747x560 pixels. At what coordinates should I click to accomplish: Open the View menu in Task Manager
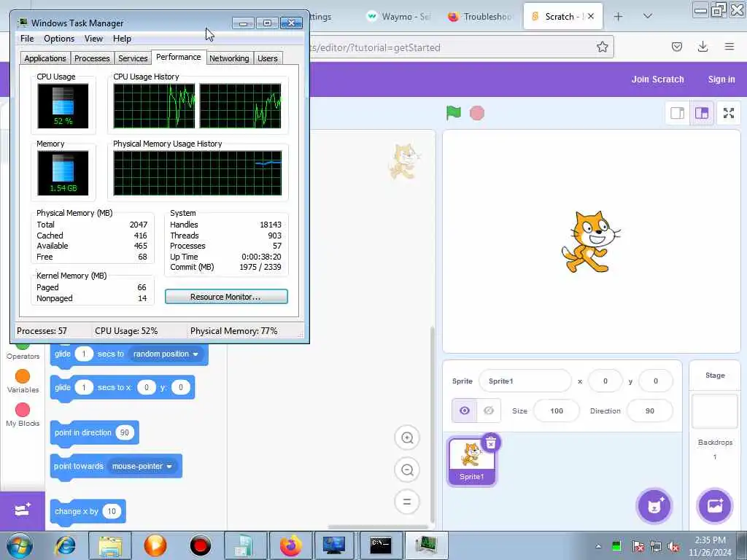pyautogui.click(x=93, y=39)
